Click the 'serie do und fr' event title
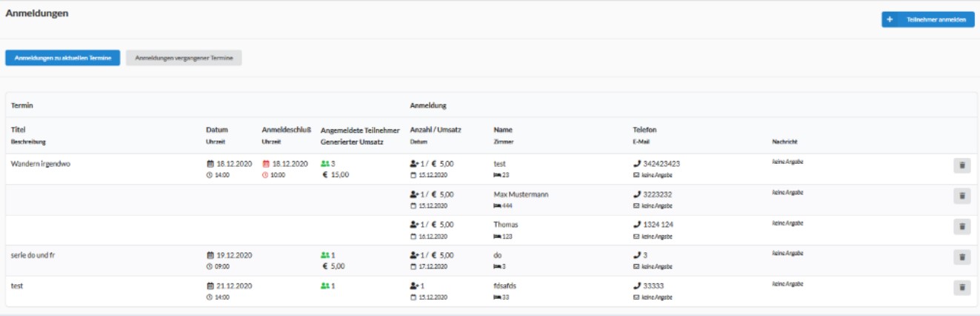Viewport: 980px width, 316px height. tap(34, 255)
